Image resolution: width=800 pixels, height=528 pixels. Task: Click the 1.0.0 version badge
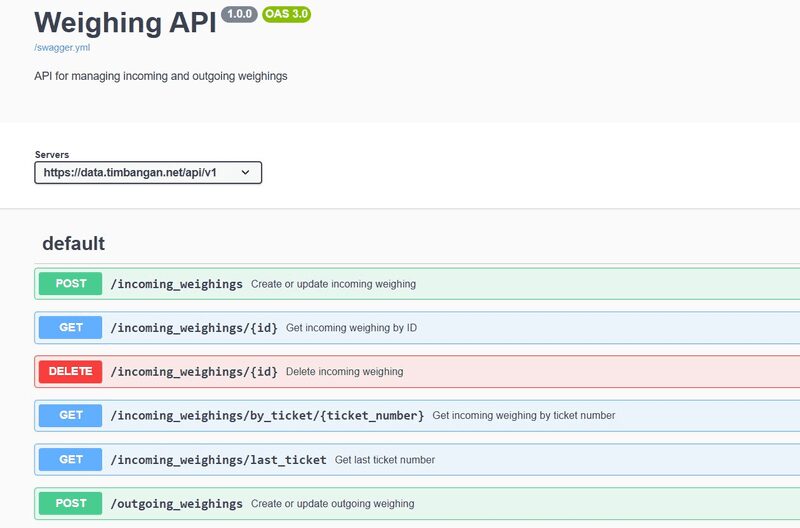[239, 14]
